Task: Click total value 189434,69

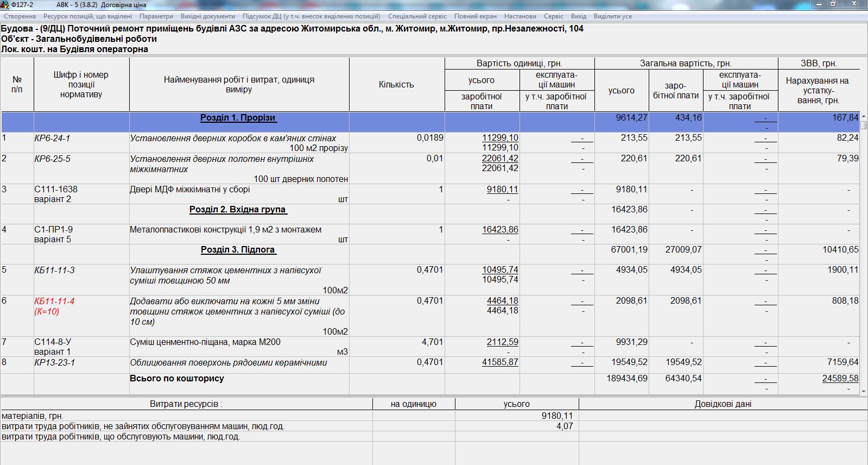Action: [627, 378]
